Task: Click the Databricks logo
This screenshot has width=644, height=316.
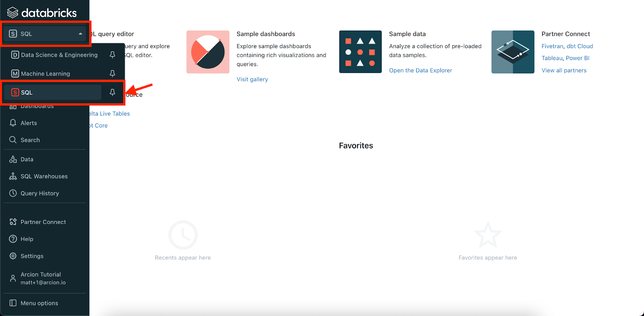Action: click(42, 13)
